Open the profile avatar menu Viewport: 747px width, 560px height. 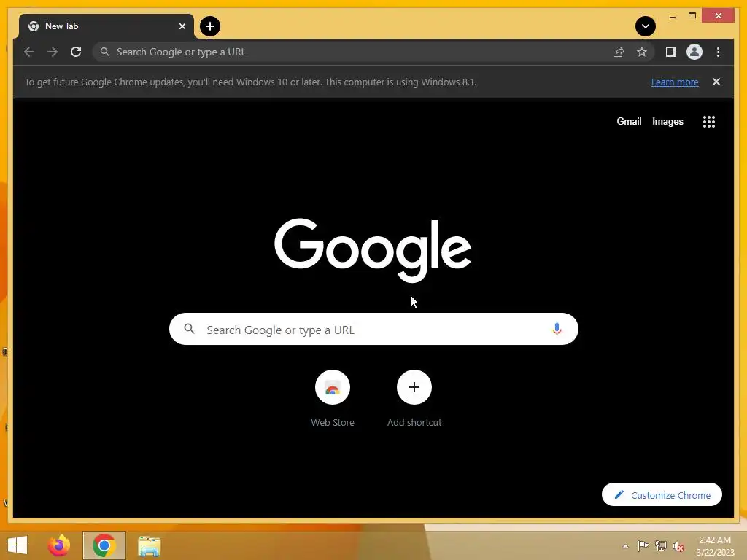(x=694, y=52)
